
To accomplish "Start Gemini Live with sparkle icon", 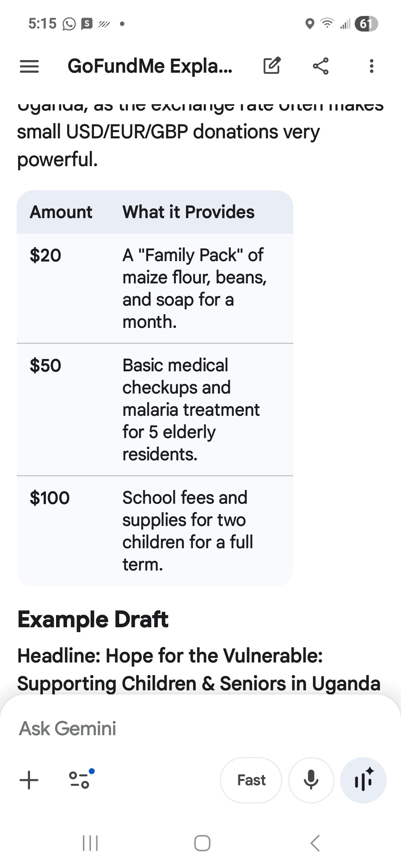I will coord(363,780).
